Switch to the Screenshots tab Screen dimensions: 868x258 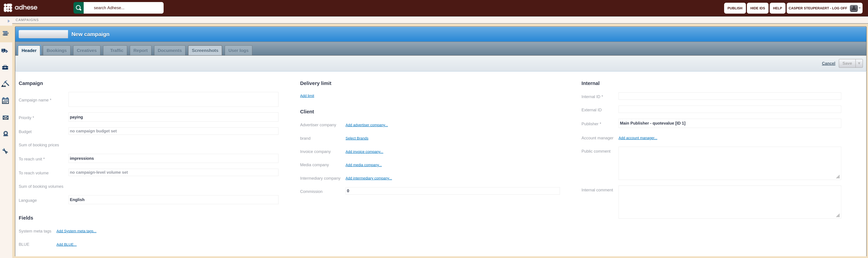click(205, 50)
